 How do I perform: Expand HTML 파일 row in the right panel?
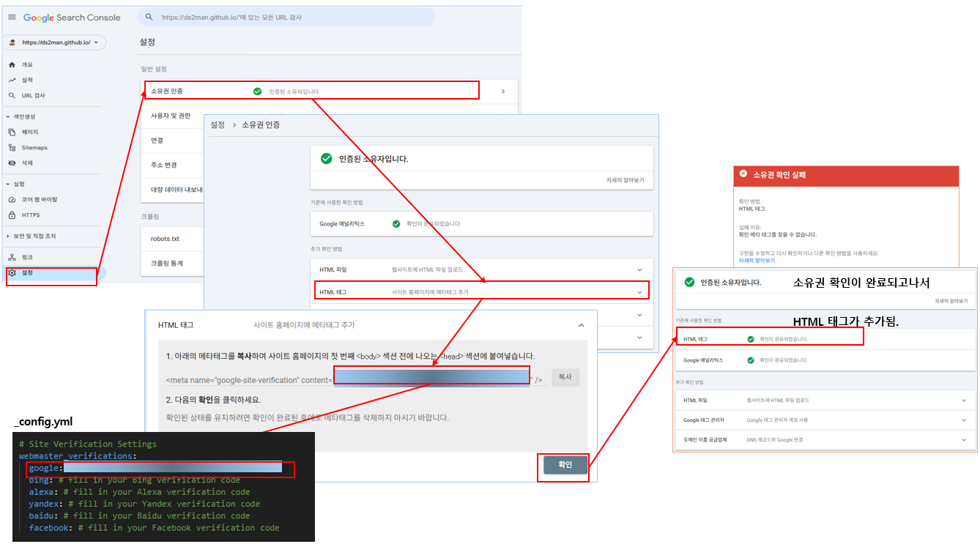pos(964,400)
